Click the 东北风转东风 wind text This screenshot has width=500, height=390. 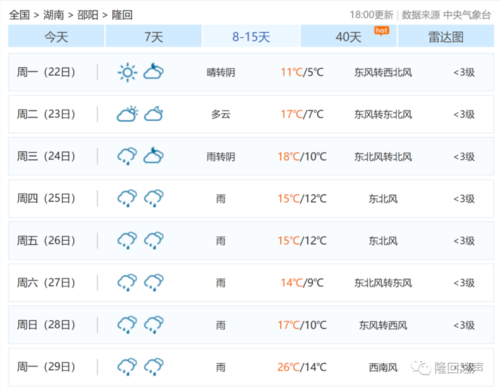pos(383,283)
